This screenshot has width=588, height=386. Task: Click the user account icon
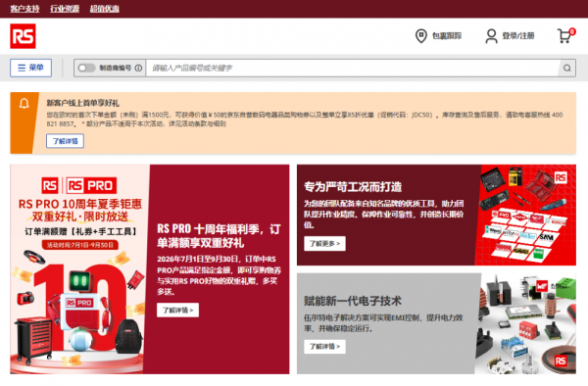[x=491, y=36]
